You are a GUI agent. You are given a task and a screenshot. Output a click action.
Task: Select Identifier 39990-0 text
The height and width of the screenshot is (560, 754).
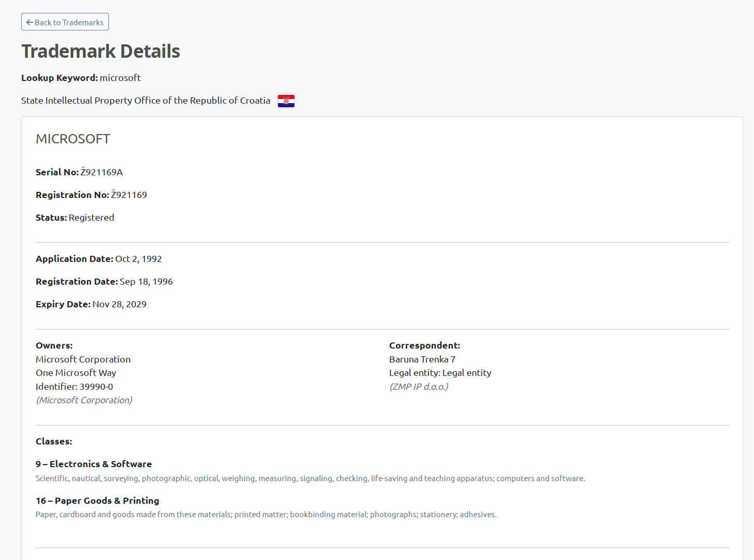coord(74,387)
